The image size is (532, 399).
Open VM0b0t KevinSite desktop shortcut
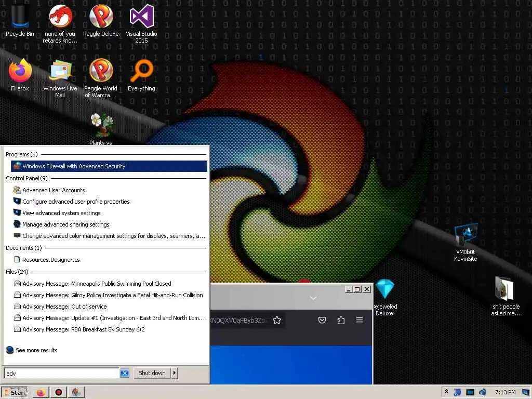tap(465, 242)
